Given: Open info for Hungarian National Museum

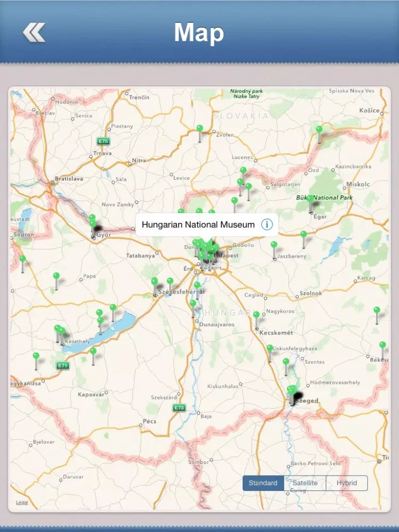Looking at the screenshot, I should (267, 225).
